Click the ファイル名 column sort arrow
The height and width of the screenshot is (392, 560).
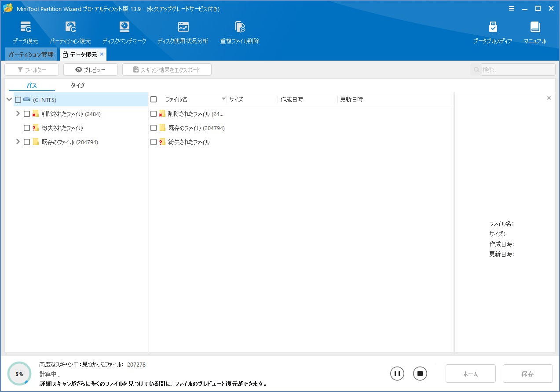(223, 99)
